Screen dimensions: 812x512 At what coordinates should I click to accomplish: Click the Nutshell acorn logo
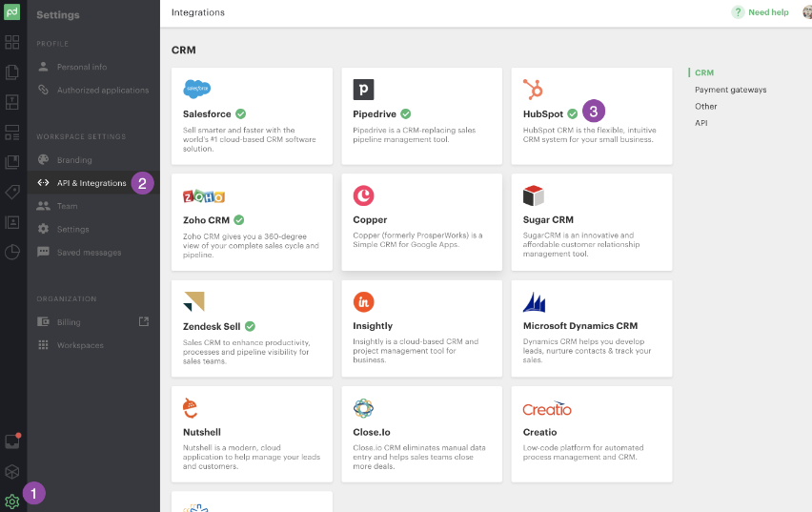[x=191, y=408]
